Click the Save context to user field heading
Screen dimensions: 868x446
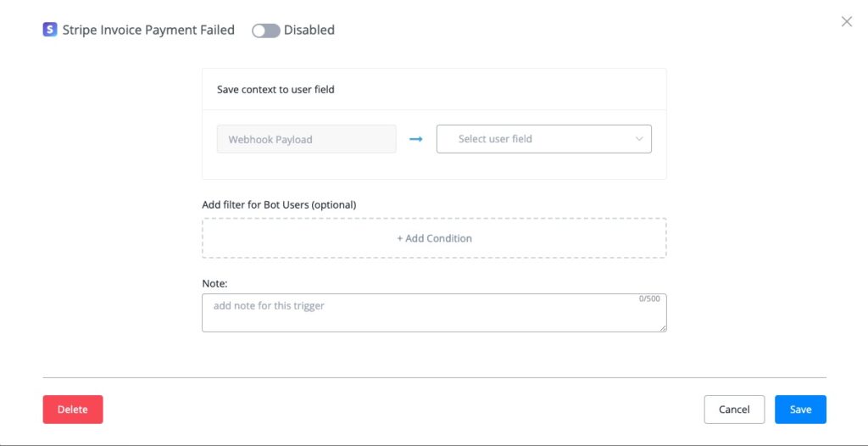point(275,89)
